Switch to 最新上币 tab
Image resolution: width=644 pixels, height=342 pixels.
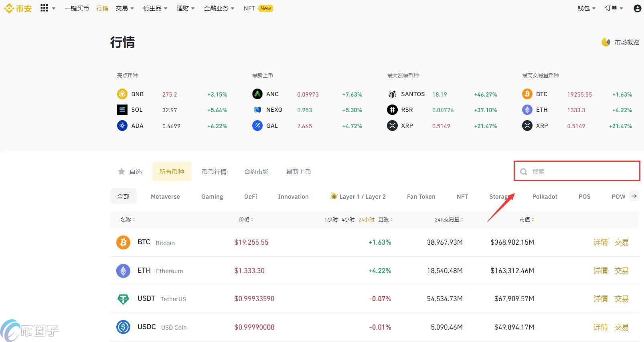point(298,171)
